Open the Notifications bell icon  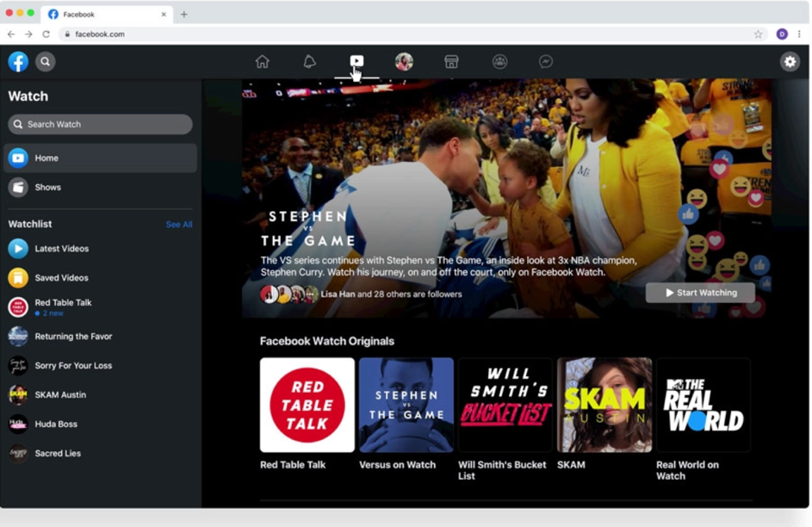(x=309, y=62)
